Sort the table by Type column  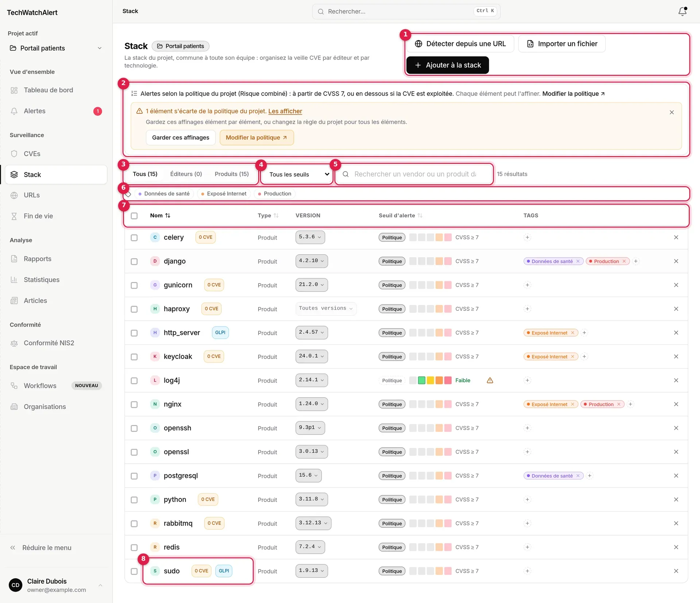pyautogui.click(x=268, y=216)
